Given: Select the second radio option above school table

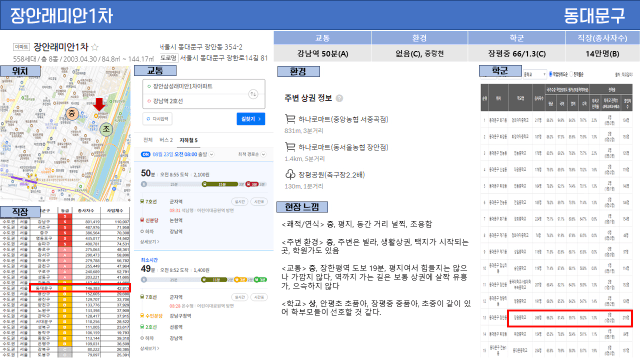Looking at the screenshot, I should pyautogui.click(x=572, y=74).
